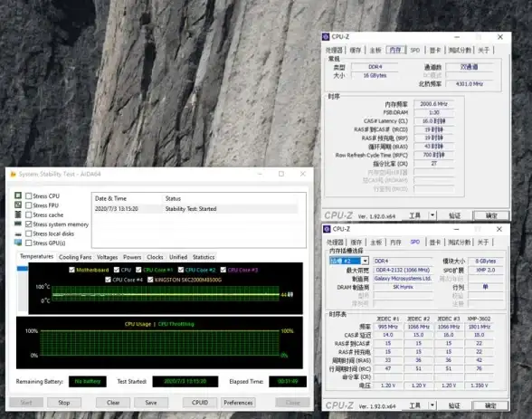
Task: Toggle the CPU Core #3 graph checkbox
Action: 223,270
